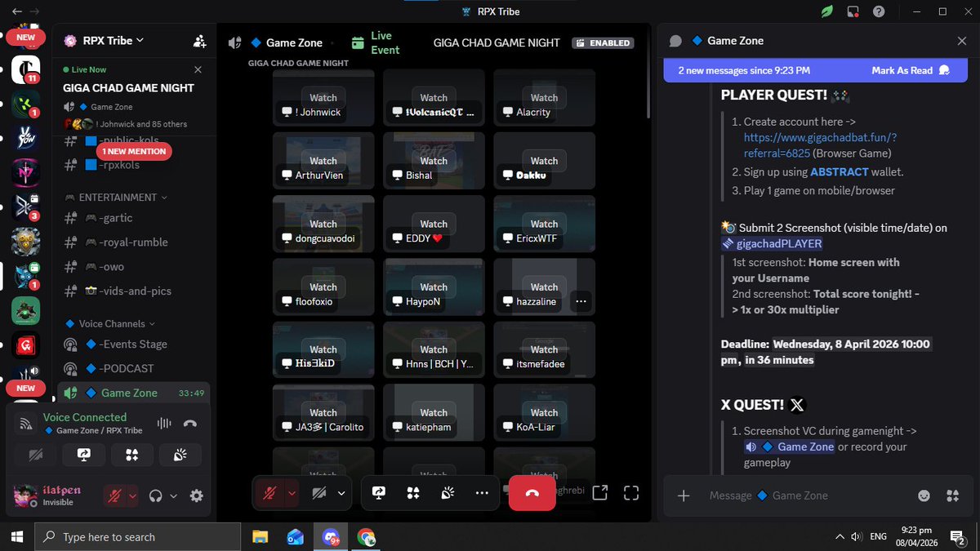Open apps launcher icon in message box
Image resolution: width=980 pixels, height=551 pixels.
point(951,495)
